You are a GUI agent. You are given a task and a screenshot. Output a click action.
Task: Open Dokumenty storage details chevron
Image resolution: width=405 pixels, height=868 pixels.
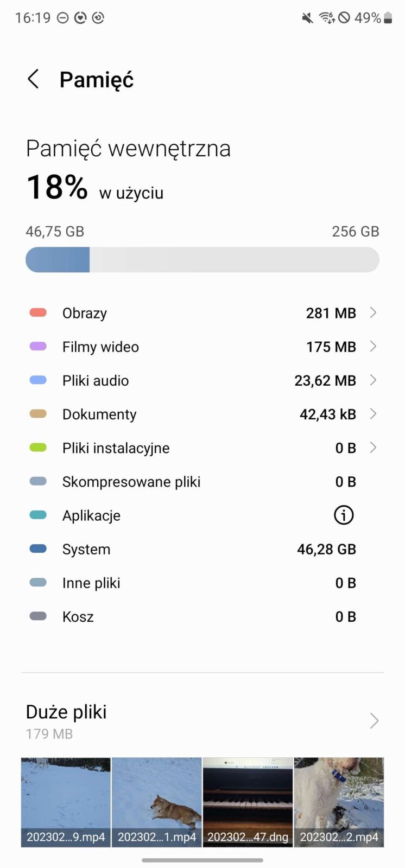pos(373,414)
